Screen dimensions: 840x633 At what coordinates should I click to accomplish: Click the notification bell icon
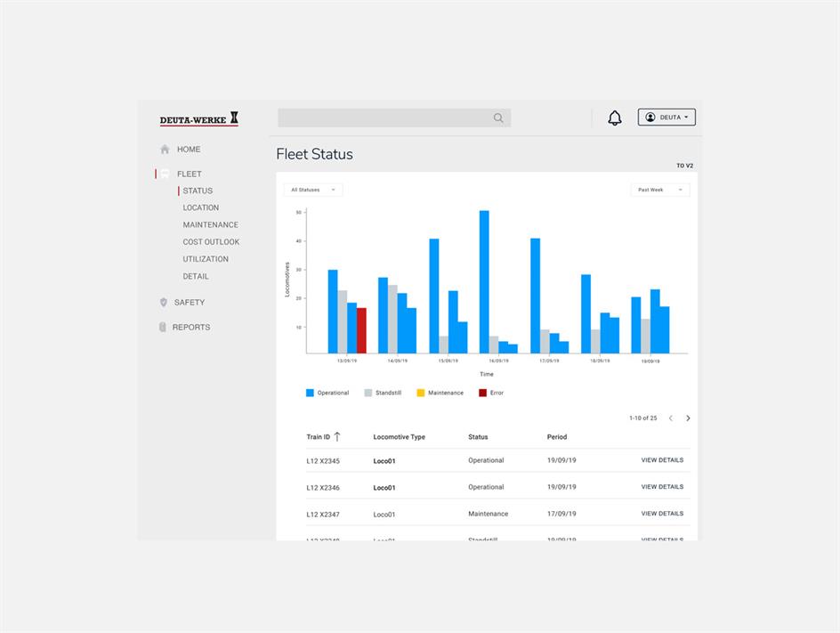click(615, 118)
